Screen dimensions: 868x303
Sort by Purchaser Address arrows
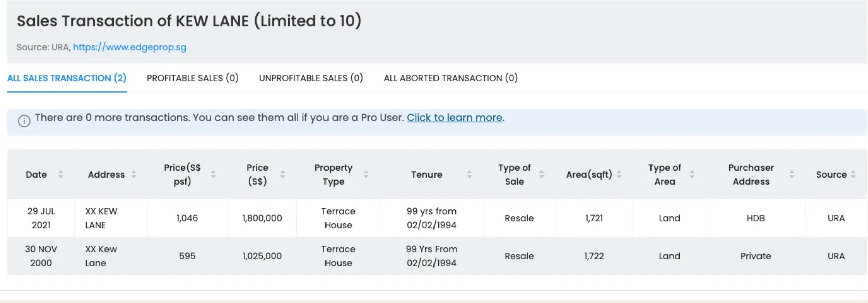[x=792, y=174]
